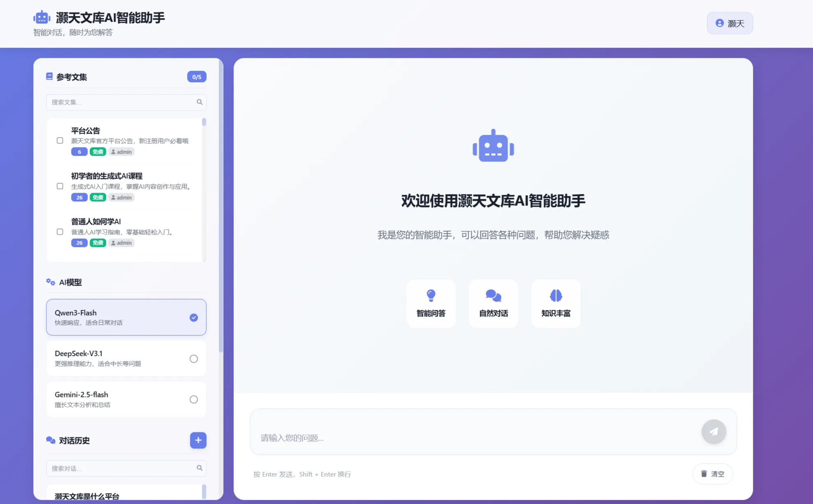Click the 0/5 selection badge
The height and width of the screenshot is (504, 813).
[x=196, y=76]
